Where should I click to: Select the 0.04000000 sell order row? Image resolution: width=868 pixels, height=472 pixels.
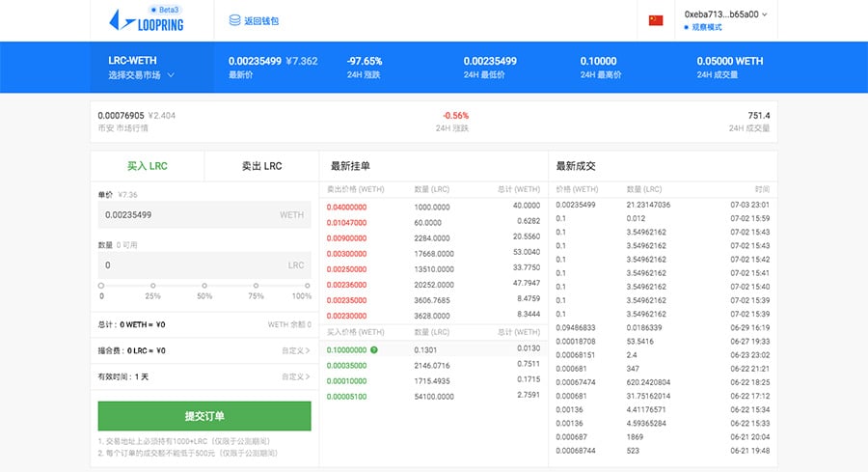[433, 206]
